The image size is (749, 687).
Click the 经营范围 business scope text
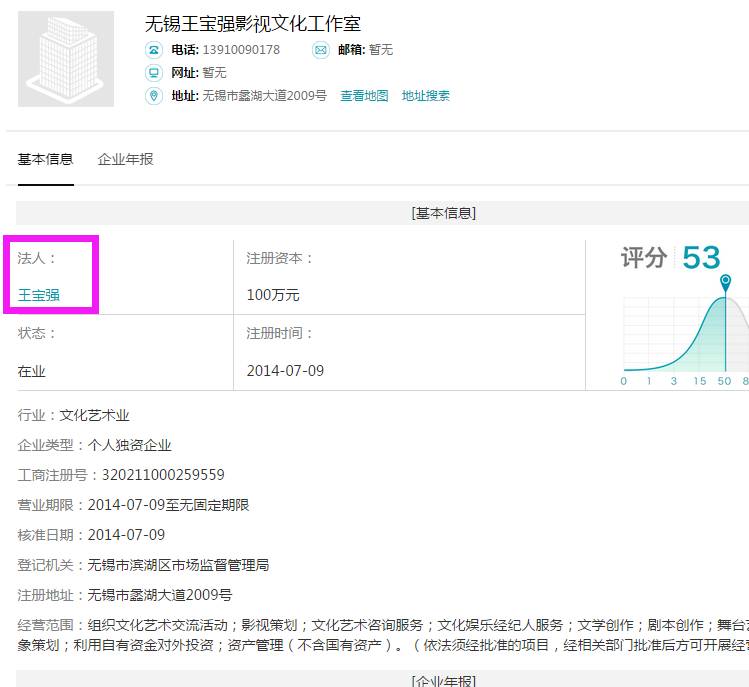click(x=383, y=635)
